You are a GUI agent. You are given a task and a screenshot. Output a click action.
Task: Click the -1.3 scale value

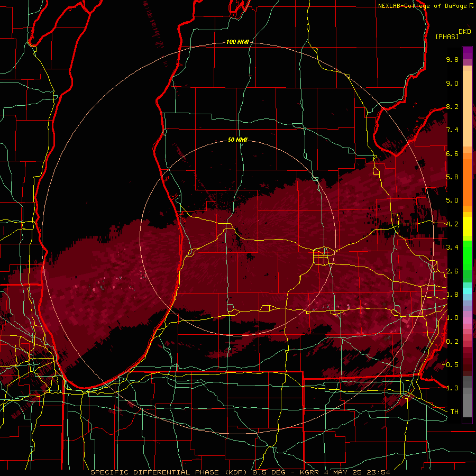[450, 388]
